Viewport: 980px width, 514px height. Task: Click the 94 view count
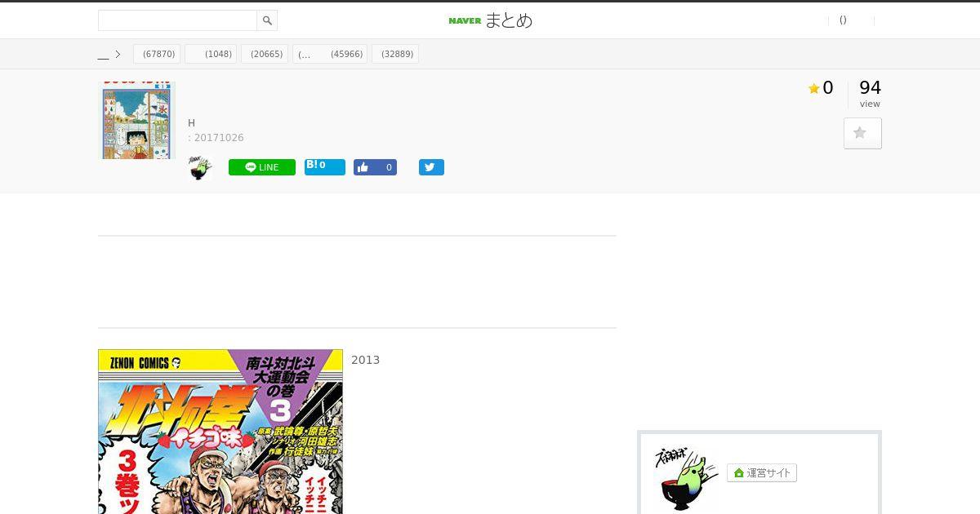(870, 87)
